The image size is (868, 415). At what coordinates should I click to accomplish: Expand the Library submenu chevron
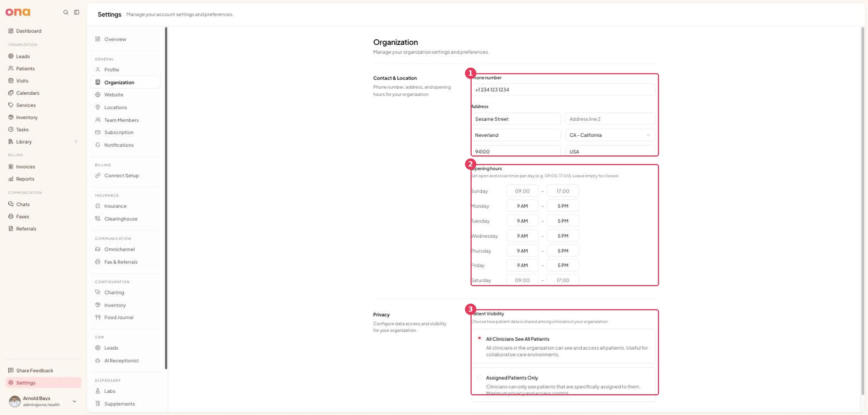point(76,142)
